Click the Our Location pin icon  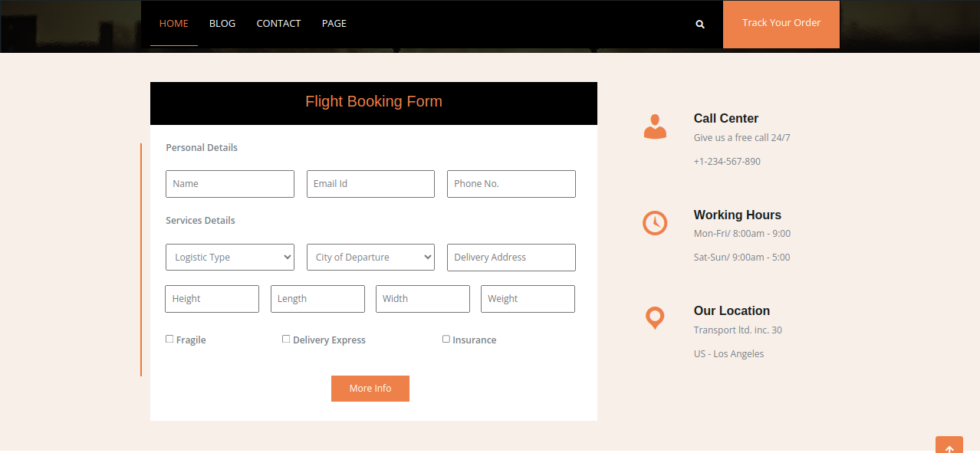[x=655, y=317]
